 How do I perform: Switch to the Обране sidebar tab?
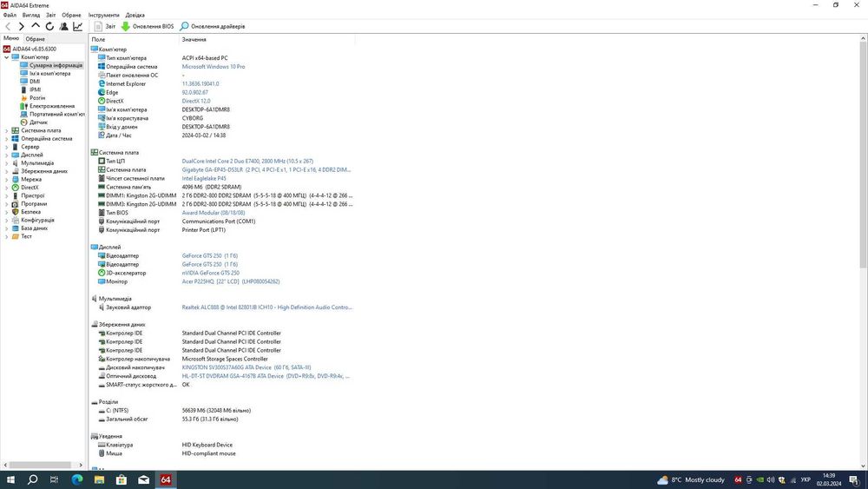tap(35, 39)
